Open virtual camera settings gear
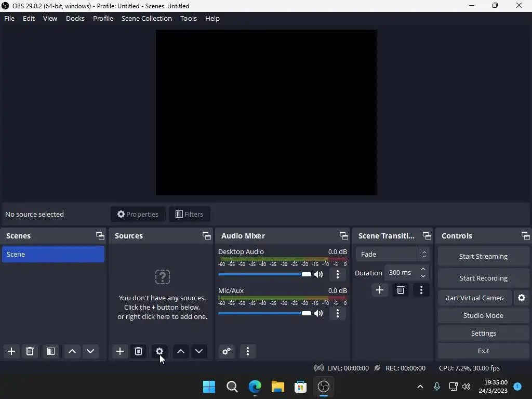The width and height of the screenshot is (532, 399). point(522,298)
